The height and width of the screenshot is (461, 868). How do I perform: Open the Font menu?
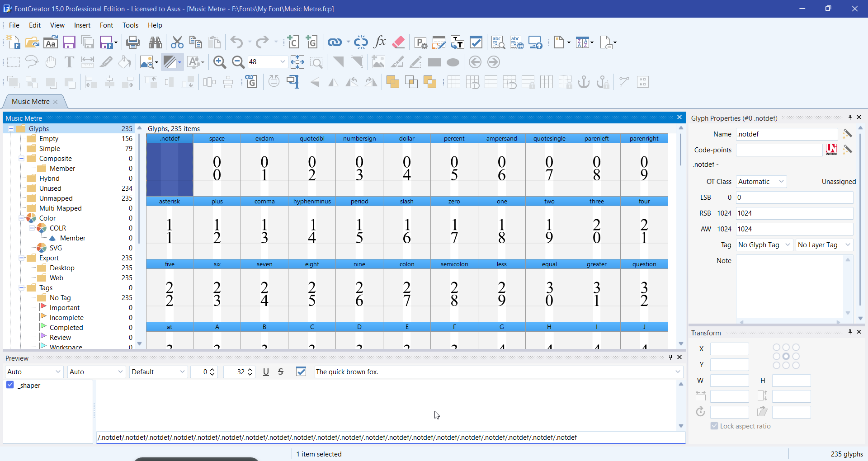pyautogui.click(x=106, y=25)
